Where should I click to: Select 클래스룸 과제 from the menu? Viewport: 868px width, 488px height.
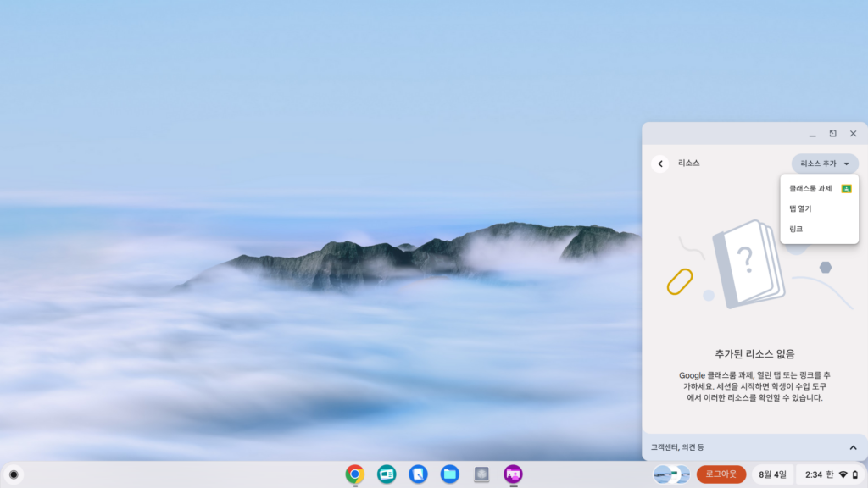pos(820,189)
